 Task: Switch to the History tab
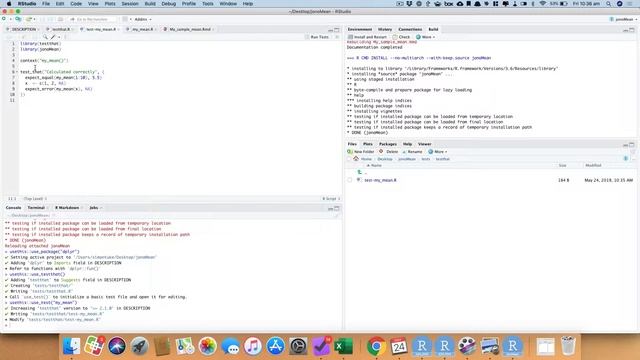pyautogui.click(x=384, y=29)
